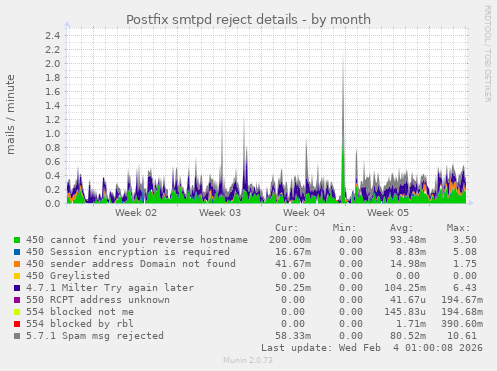Click the 14.98m average value
Screen dimensions: 497x371
pyautogui.click(x=408, y=264)
